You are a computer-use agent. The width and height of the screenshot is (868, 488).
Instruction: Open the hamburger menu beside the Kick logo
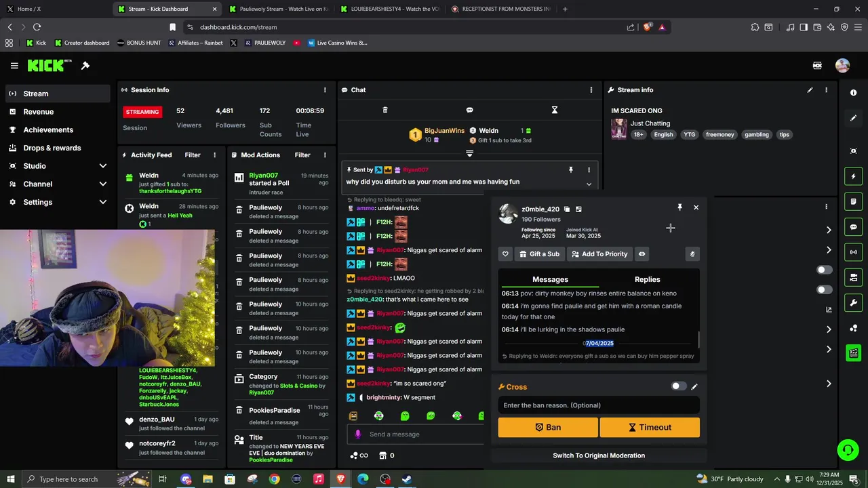pos(14,66)
